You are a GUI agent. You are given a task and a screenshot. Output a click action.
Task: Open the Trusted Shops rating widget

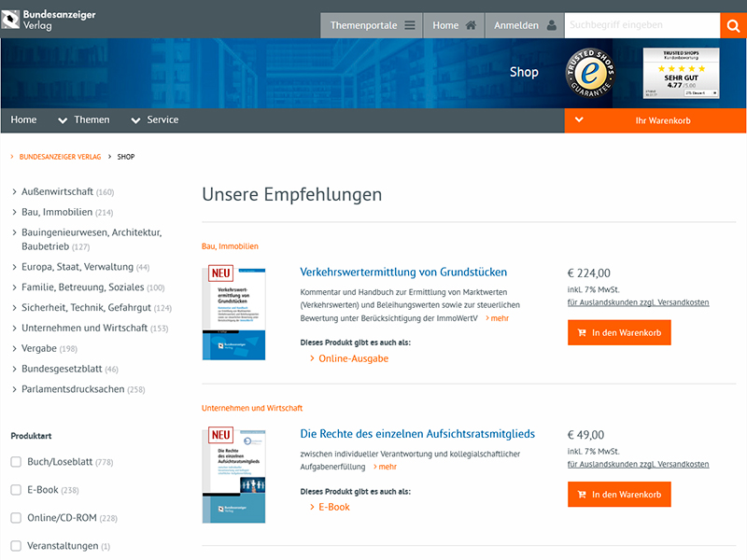(681, 73)
